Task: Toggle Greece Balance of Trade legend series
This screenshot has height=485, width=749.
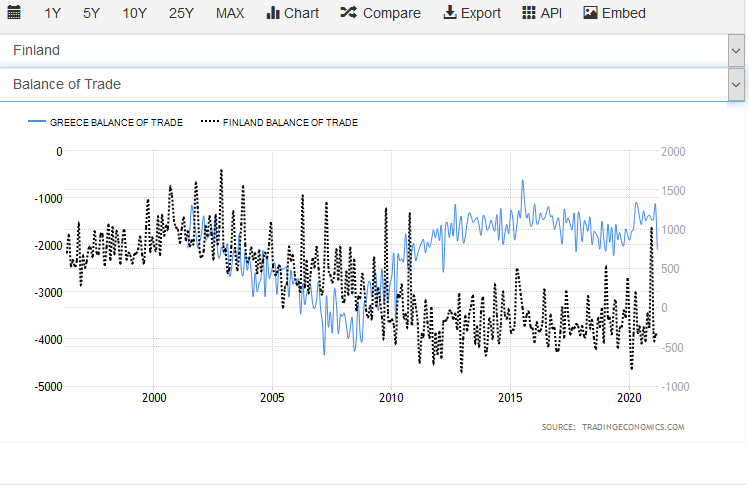Action: pos(116,122)
